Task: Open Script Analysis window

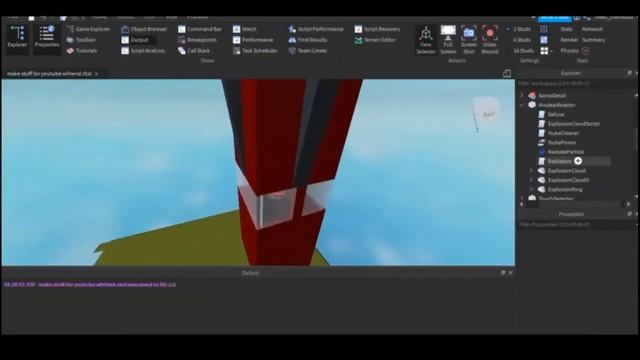Action: [x=143, y=51]
